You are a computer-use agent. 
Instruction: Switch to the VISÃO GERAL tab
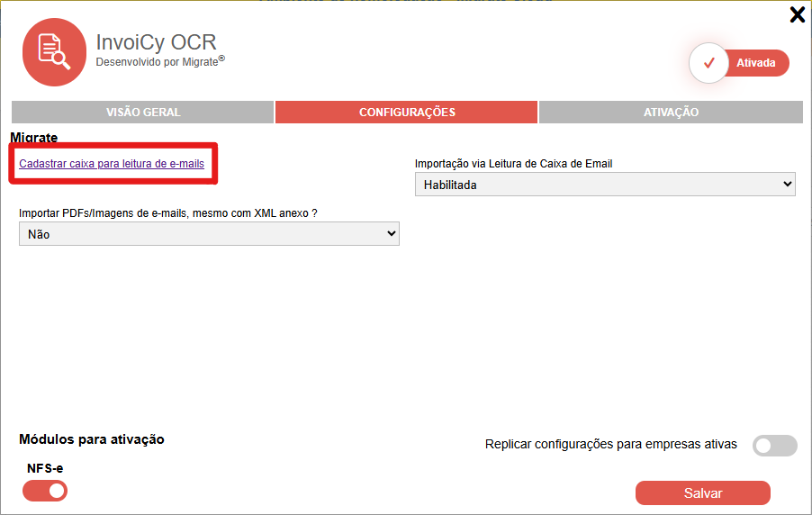pyautogui.click(x=143, y=113)
